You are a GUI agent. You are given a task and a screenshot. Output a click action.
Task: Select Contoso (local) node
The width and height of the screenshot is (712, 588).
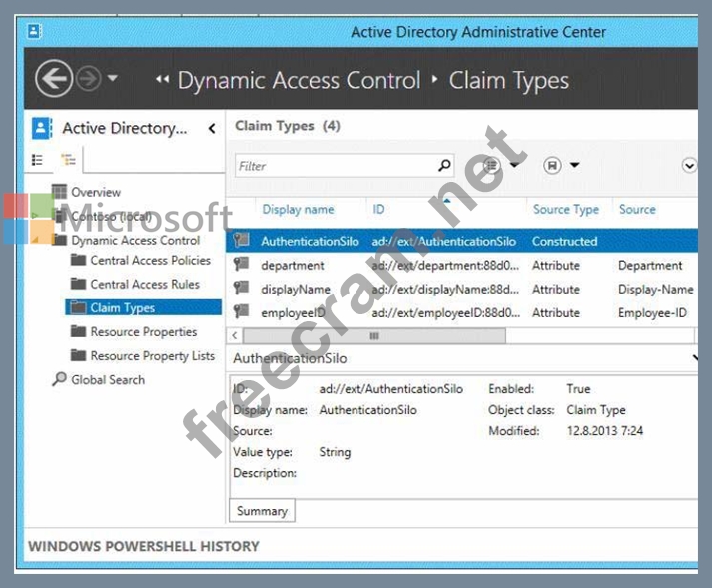[x=111, y=216]
